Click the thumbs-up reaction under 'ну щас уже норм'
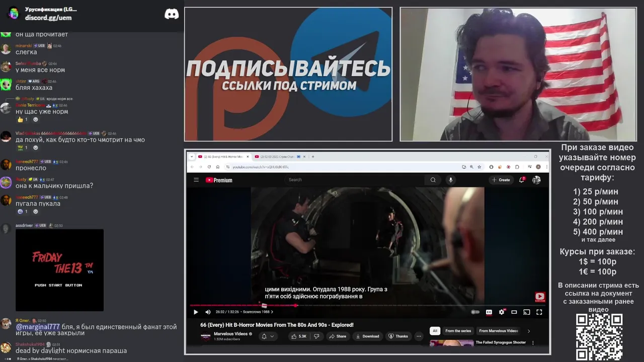 click(23, 120)
